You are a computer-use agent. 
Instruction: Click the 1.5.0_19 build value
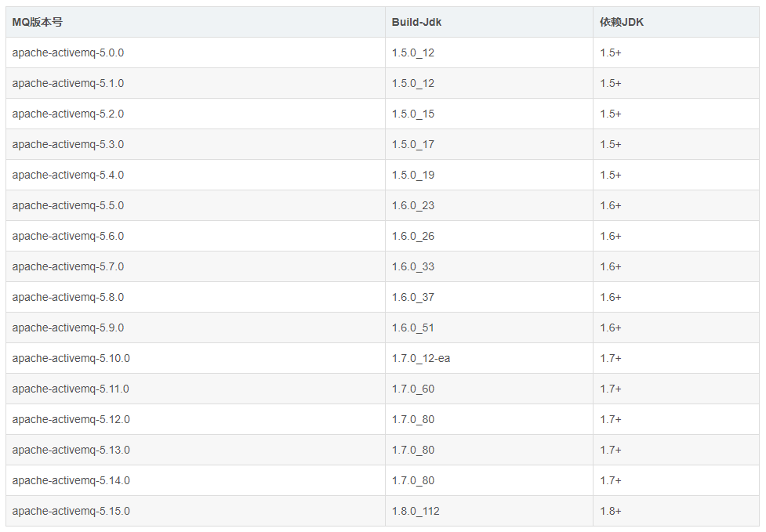click(x=413, y=176)
